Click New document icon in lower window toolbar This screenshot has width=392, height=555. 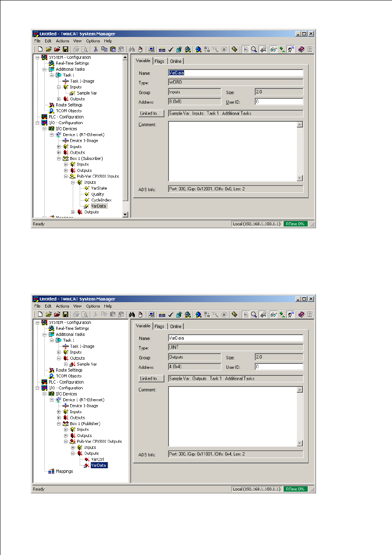tap(40, 314)
